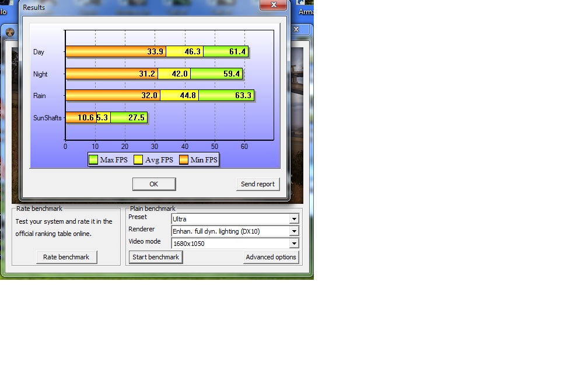Click the Avg FPS yellow legend swatch

tap(138, 160)
